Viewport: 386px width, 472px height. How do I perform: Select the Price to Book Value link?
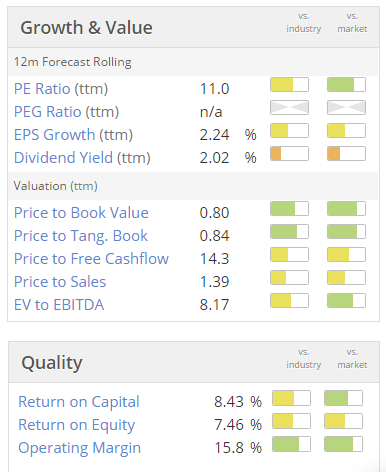pos(81,213)
